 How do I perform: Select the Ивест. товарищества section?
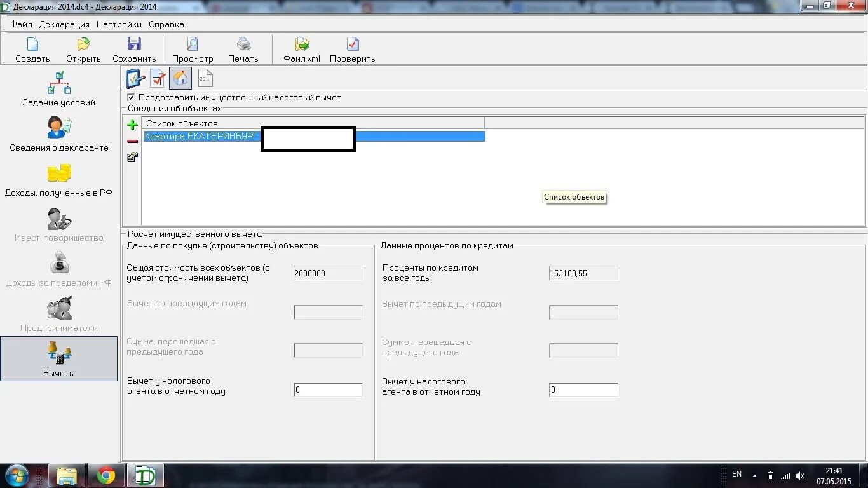point(59,224)
